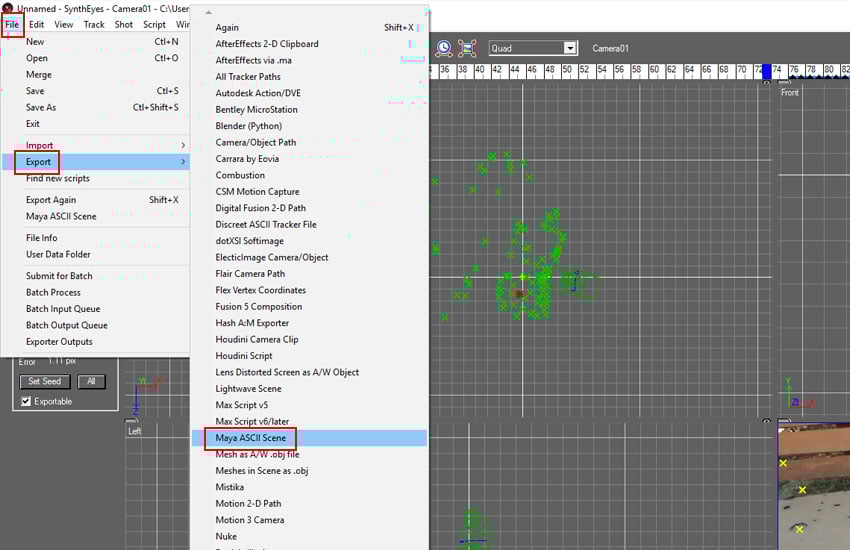
Task: Open User Data Folder
Action: [96, 254]
